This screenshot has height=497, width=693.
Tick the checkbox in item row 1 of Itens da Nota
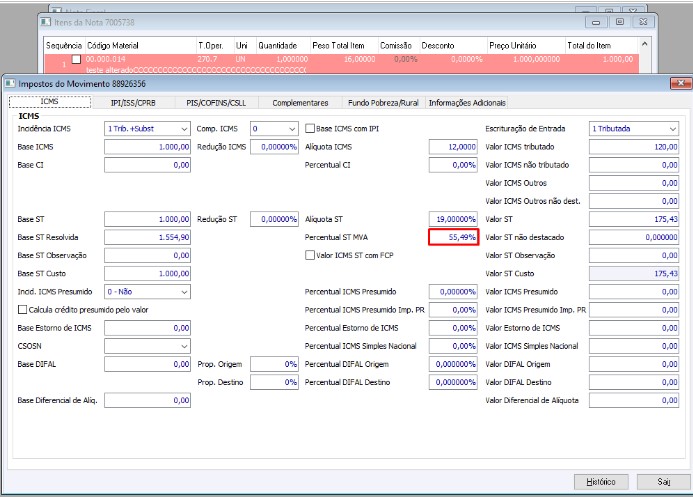pos(76,59)
